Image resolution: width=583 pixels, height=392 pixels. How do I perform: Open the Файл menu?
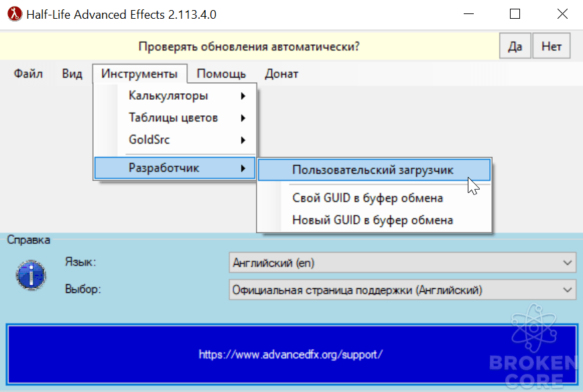coord(28,74)
